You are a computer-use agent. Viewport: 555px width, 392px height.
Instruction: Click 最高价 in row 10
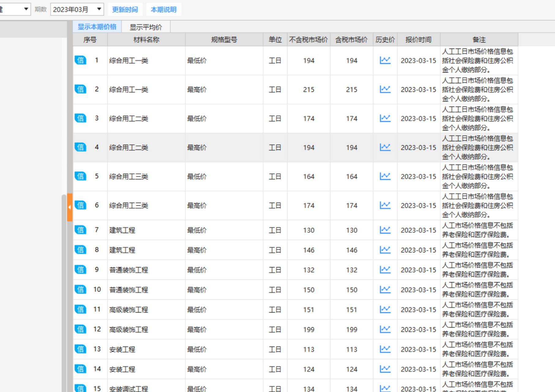pyautogui.click(x=197, y=290)
